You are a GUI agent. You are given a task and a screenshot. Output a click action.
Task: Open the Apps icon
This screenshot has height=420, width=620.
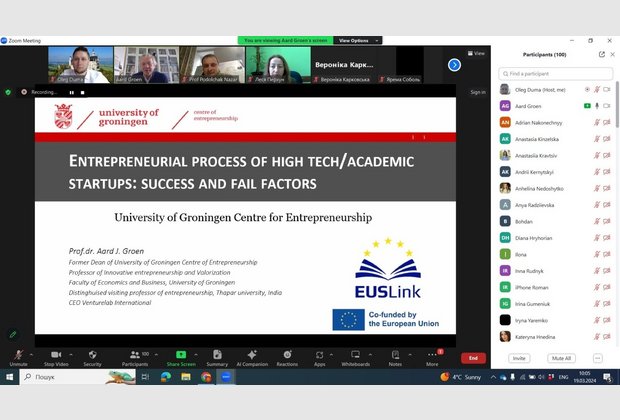coord(319,355)
